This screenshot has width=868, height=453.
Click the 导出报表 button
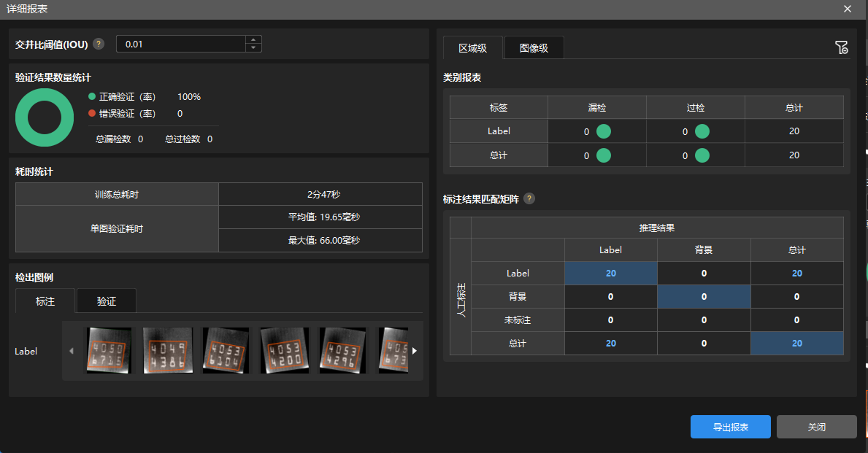(730, 427)
